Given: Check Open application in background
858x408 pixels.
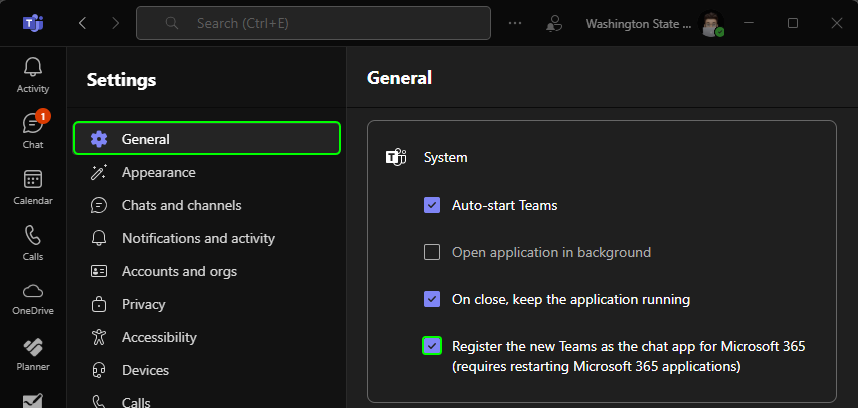Looking at the screenshot, I should pyautogui.click(x=432, y=252).
